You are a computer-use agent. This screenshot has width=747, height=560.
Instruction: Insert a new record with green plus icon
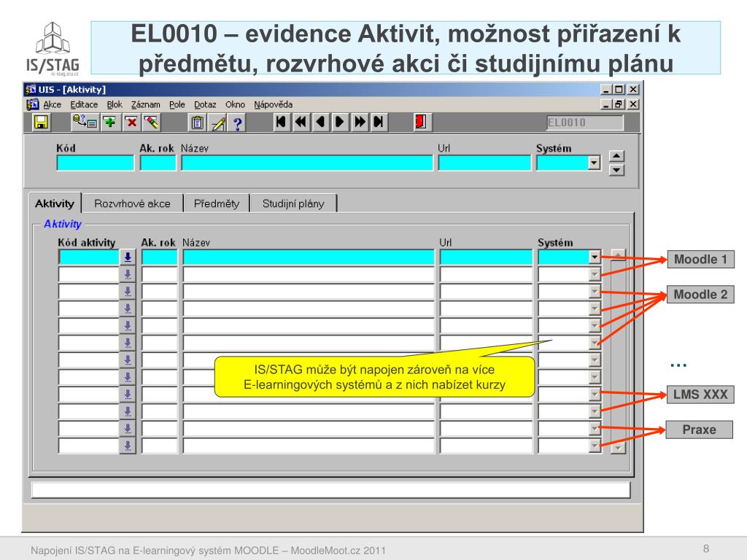click(110, 122)
